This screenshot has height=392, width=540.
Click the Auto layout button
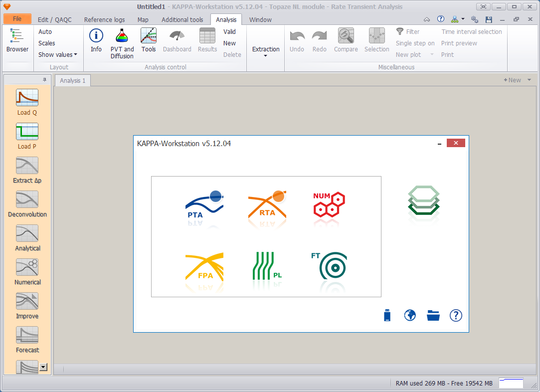pyautogui.click(x=45, y=32)
